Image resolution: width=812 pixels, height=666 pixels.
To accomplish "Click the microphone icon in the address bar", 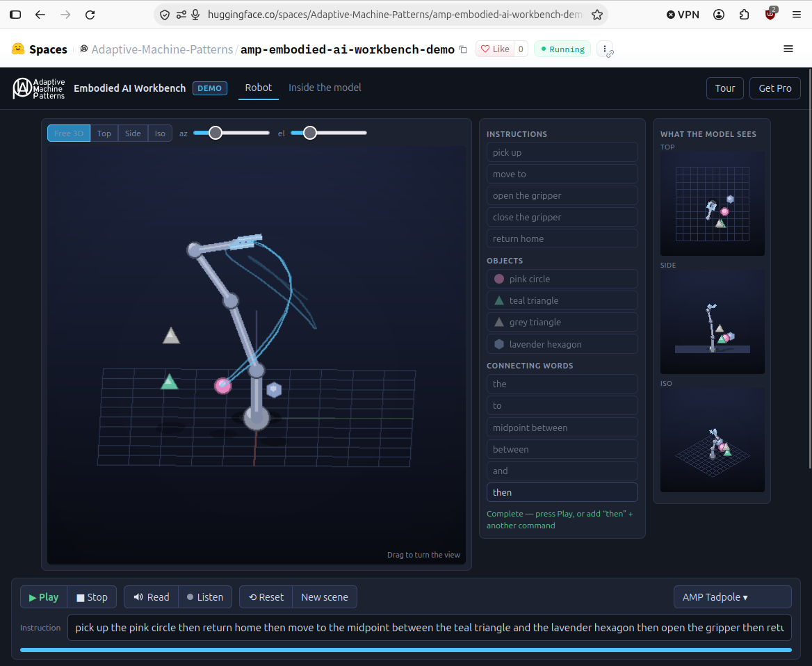I will click(196, 15).
